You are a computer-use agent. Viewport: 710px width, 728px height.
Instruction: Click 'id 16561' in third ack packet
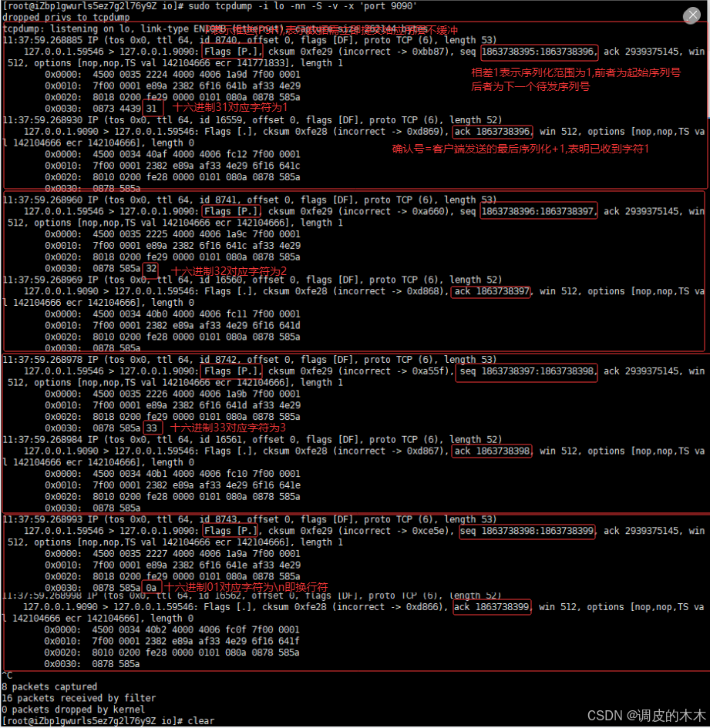click(220, 439)
